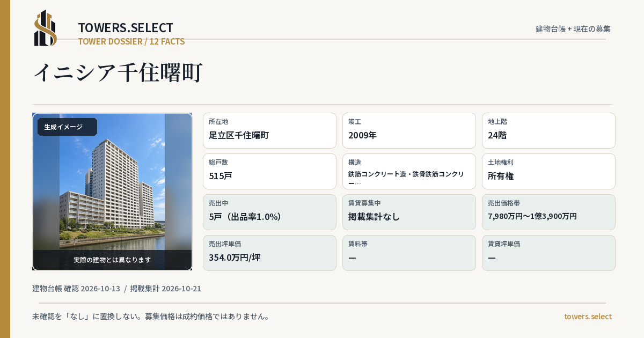Click the イニシア千住曙町 page heading
Image resolution: width=644 pixels, height=338 pixels.
pos(118,72)
